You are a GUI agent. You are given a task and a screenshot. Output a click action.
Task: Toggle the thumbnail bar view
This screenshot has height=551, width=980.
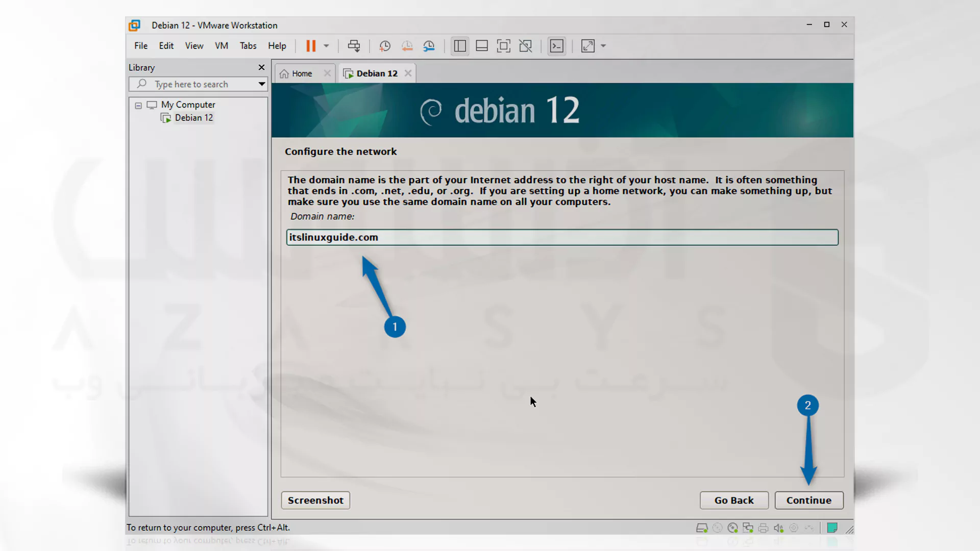point(482,46)
